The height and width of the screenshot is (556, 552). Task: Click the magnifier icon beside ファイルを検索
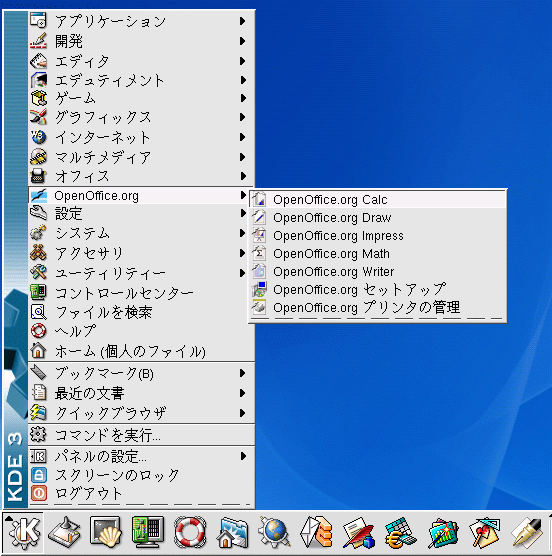[x=38, y=312]
